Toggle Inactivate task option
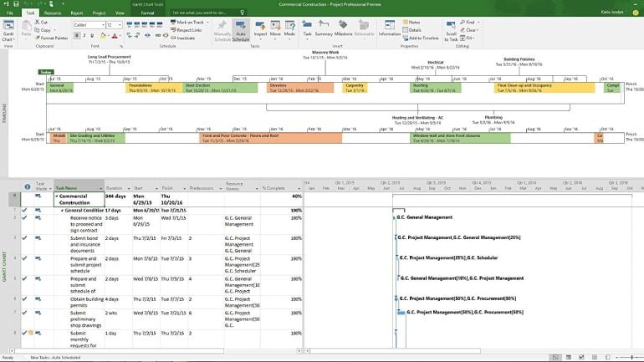644x362 pixels. [x=183, y=38]
